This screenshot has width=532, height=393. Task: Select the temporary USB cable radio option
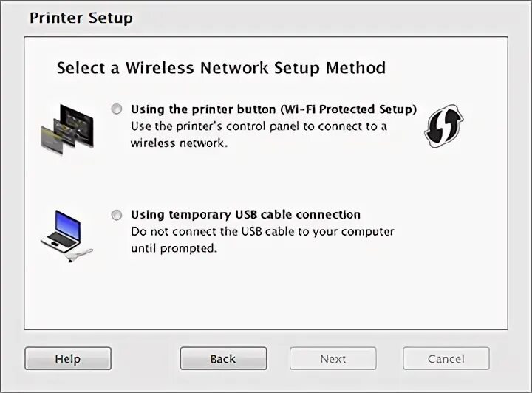coord(117,215)
